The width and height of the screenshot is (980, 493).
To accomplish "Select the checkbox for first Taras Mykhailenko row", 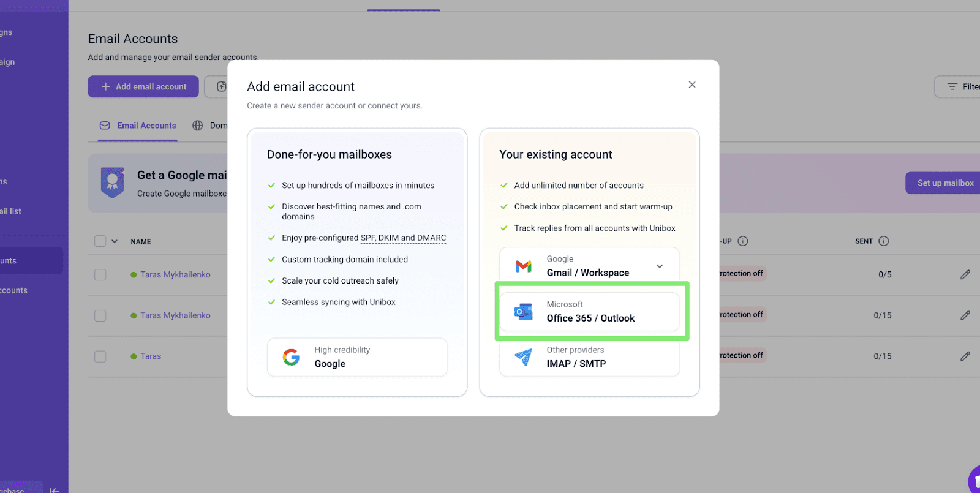I will point(100,275).
